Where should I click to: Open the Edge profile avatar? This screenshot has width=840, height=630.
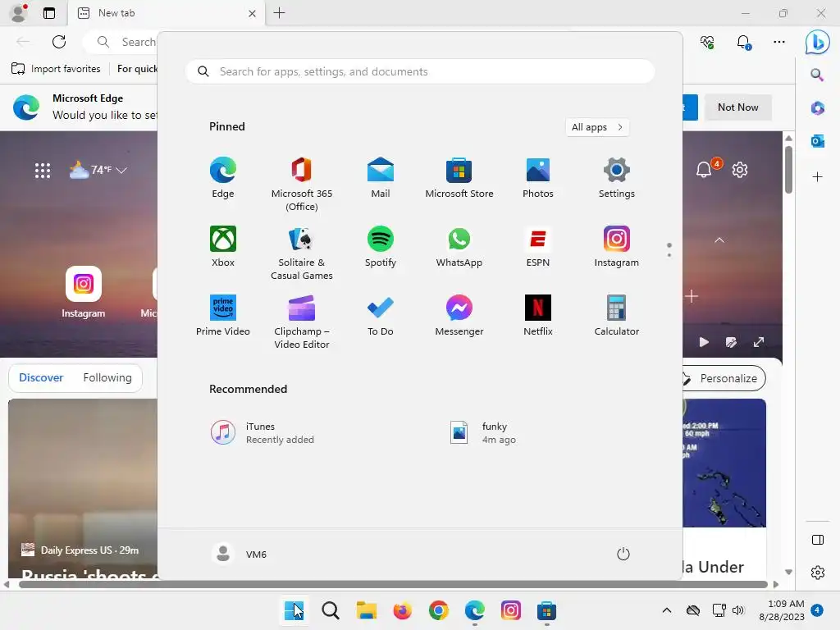(x=19, y=13)
